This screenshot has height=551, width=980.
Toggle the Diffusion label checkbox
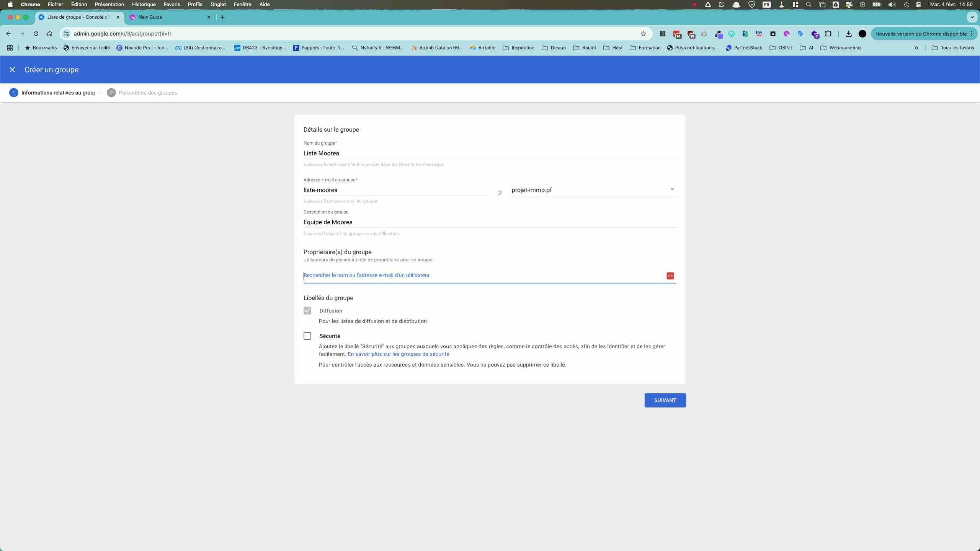(307, 311)
